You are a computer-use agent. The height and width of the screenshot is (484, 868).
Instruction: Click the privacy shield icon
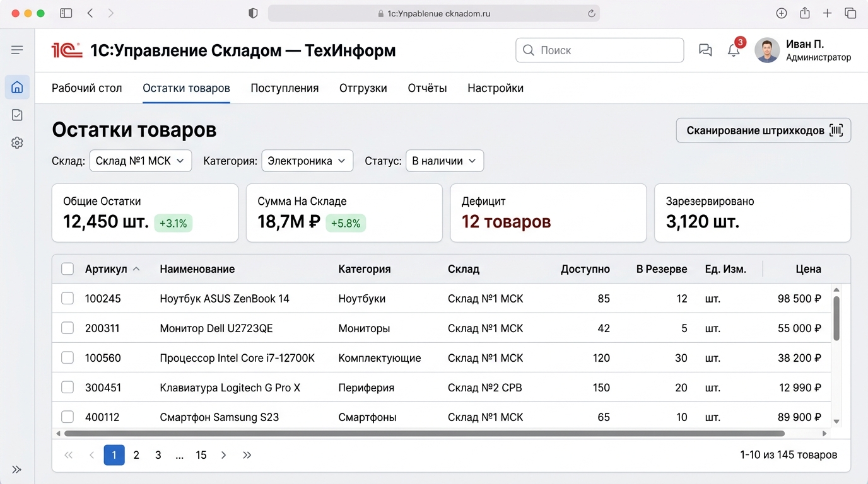(x=253, y=13)
